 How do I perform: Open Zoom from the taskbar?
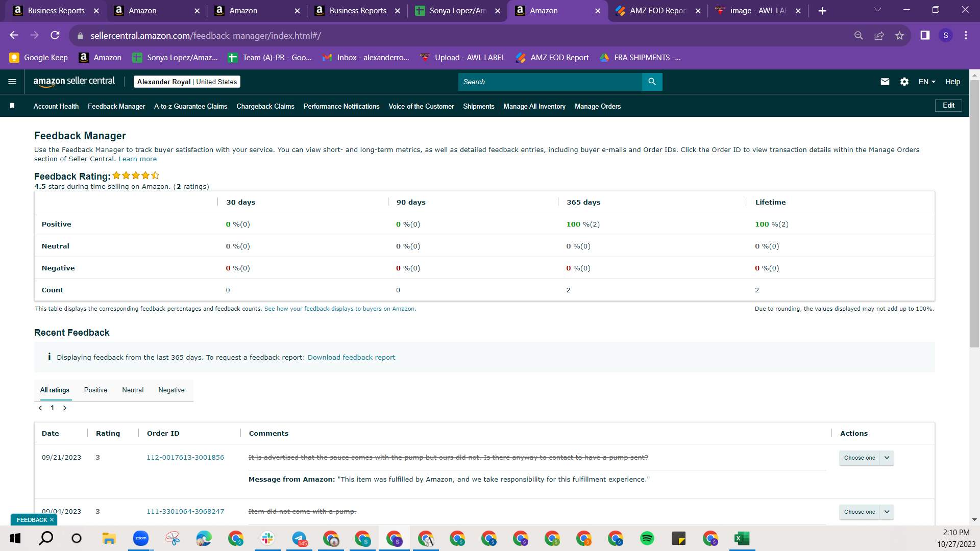point(140,538)
